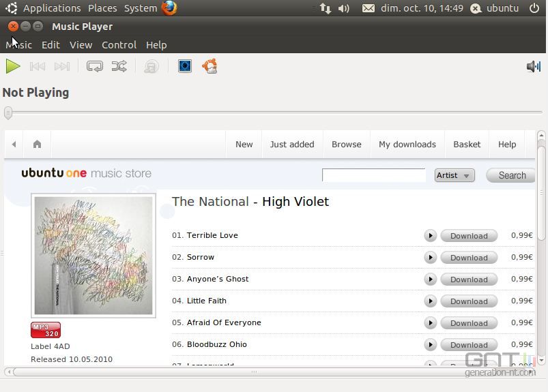Click the Bloodbuzz Ohio track title
Screen dimensions: 548x392
217,344
